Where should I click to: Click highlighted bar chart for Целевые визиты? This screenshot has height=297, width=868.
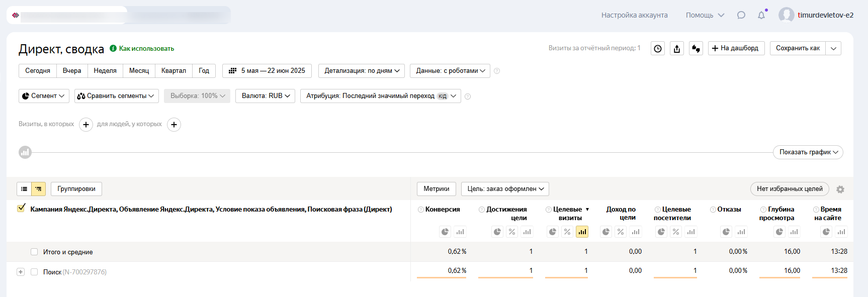(x=582, y=232)
